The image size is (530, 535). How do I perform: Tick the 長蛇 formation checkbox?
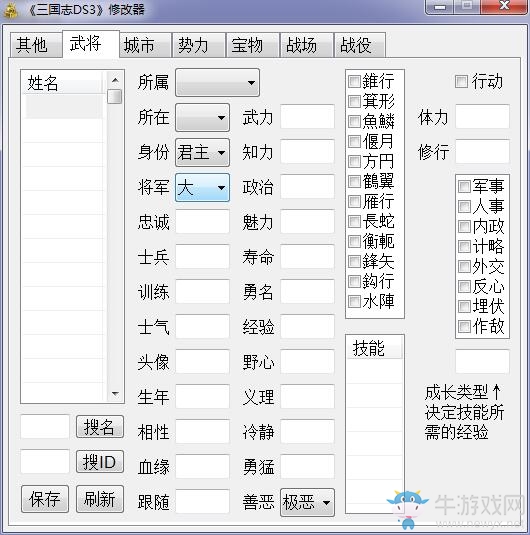click(x=354, y=222)
